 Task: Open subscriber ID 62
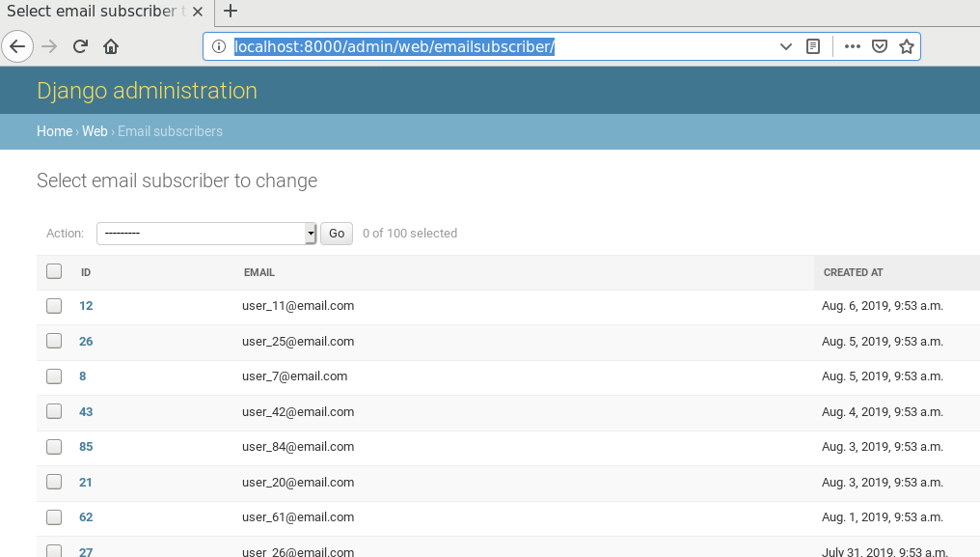point(86,517)
